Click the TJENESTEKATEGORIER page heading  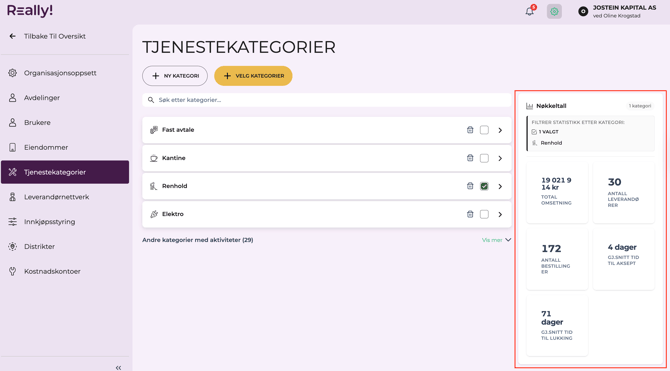click(x=239, y=47)
